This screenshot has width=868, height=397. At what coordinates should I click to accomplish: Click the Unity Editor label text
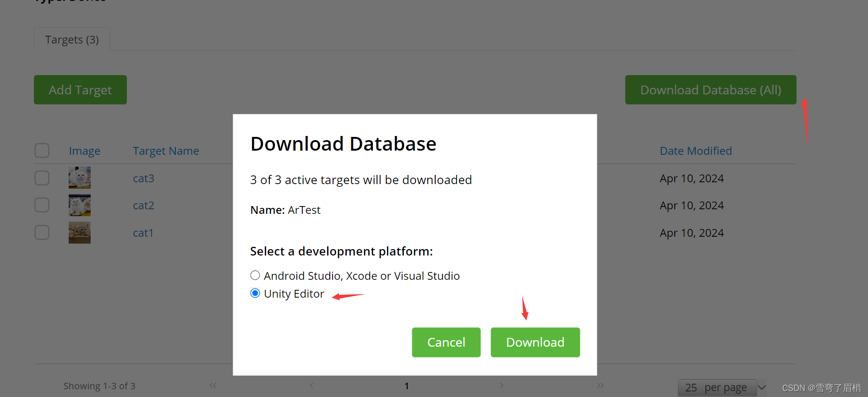click(x=294, y=294)
